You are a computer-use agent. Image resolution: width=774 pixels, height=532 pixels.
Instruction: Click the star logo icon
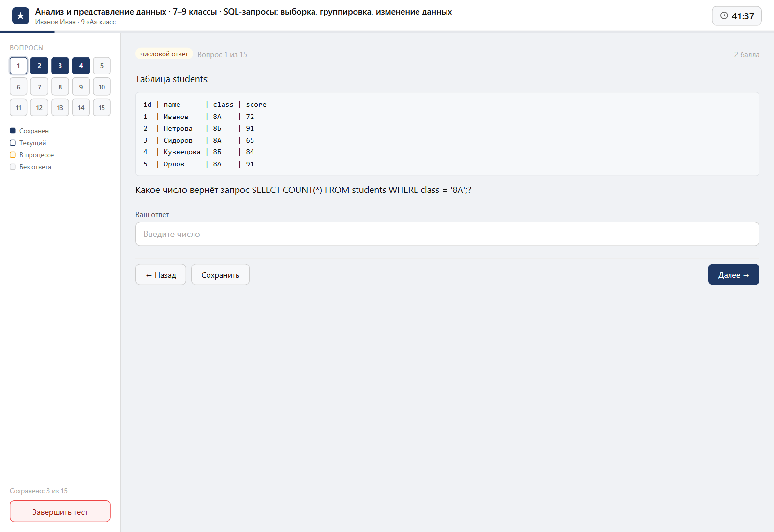click(20, 16)
